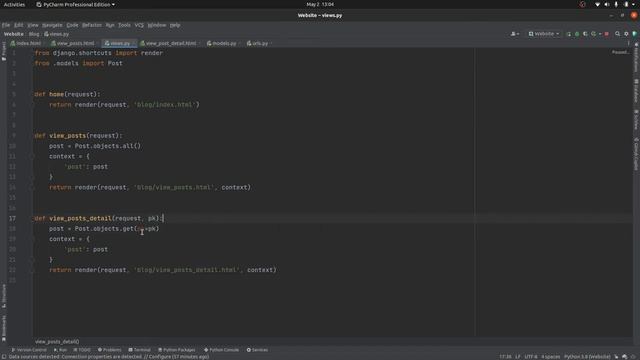
Task: Open the Notifications tool window on right sidebar
Action: tap(636, 58)
